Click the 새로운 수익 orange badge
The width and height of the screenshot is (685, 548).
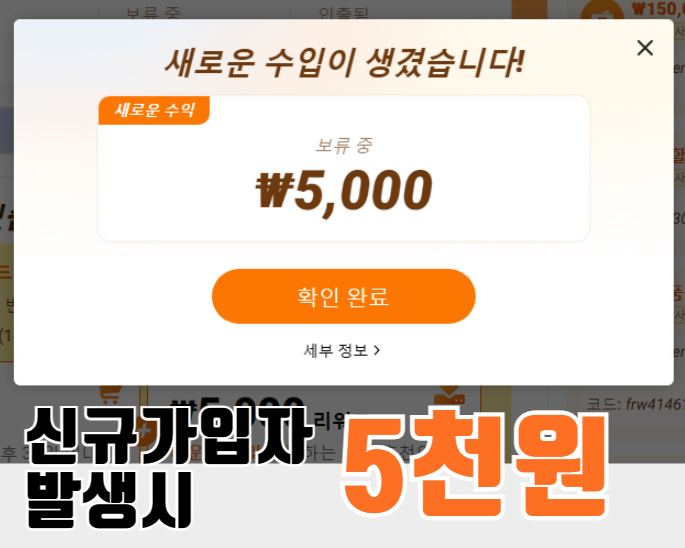click(x=154, y=110)
